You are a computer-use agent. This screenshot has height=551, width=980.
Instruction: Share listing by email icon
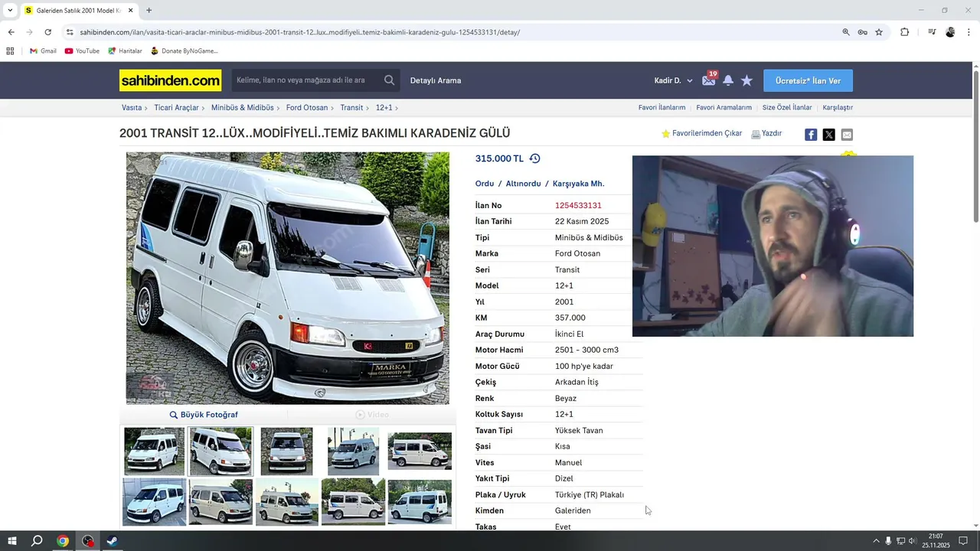click(x=847, y=135)
